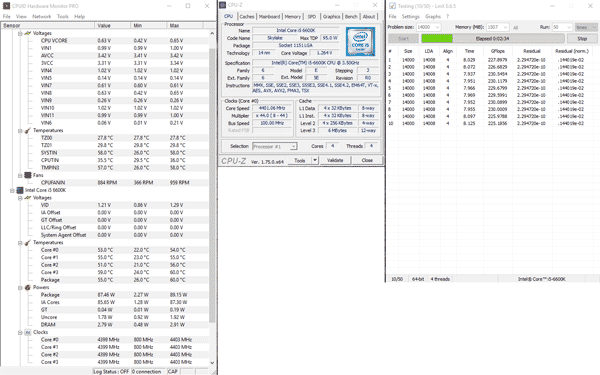Click the thermometer icon above the TZ00 row
Image resolution: width=600 pixels, height=375 pixels.
click(28, 130)
